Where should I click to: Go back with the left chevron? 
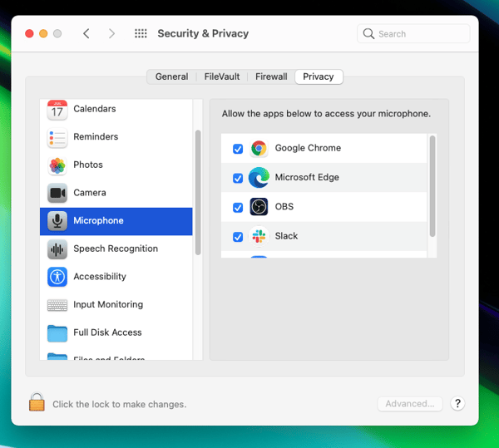(x=86, y=33)
